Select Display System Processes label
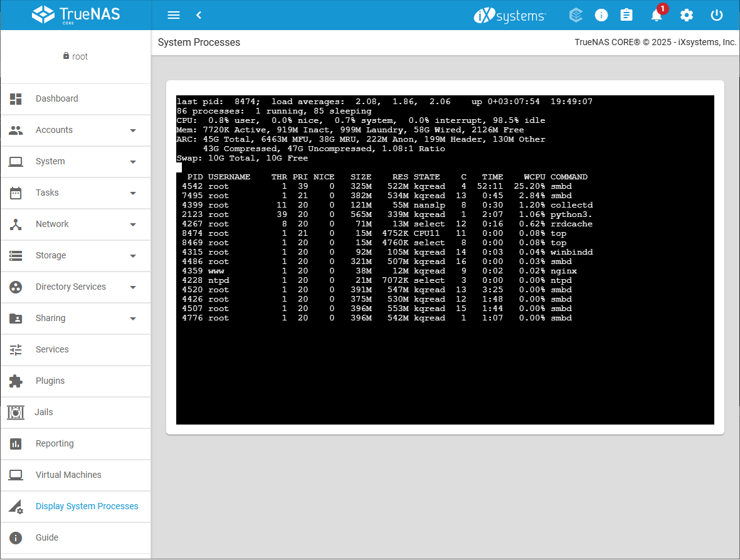 point(87,506)
